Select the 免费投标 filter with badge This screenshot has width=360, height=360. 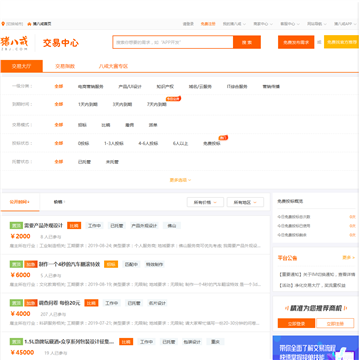(x=212, y=143)
